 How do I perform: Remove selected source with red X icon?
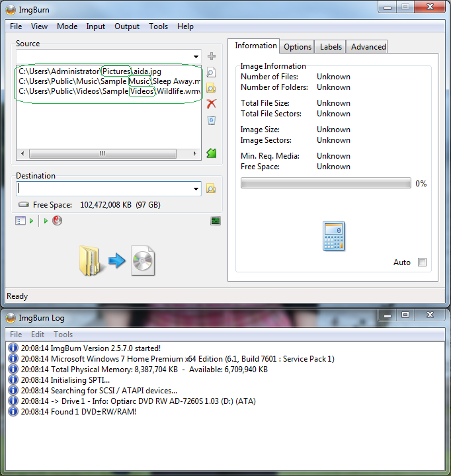click(x=212, y=104)
